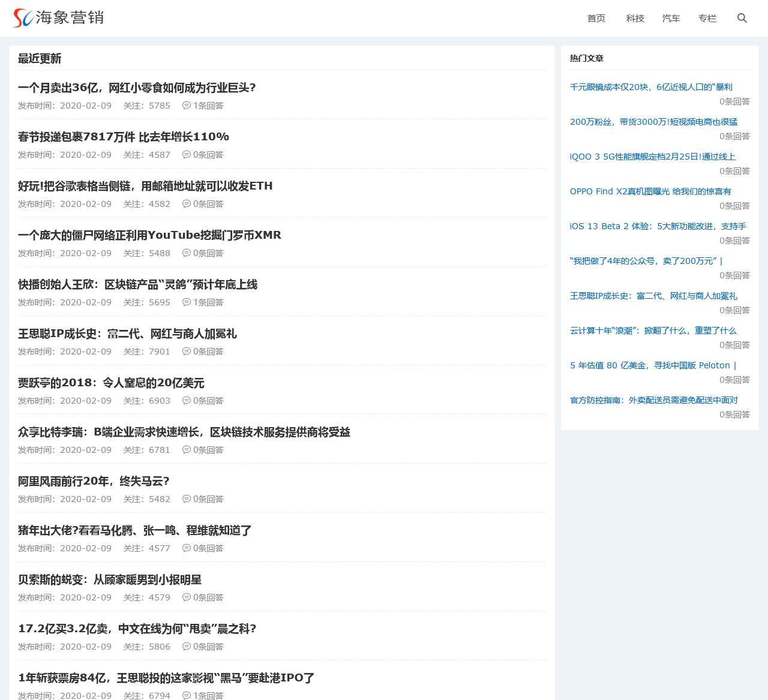This screenshot has height=700, width=768.
Task: Open article 众享比特李瑞：B端企业需求快速增长
Action: pyautogui.click(x=184, y=432)
